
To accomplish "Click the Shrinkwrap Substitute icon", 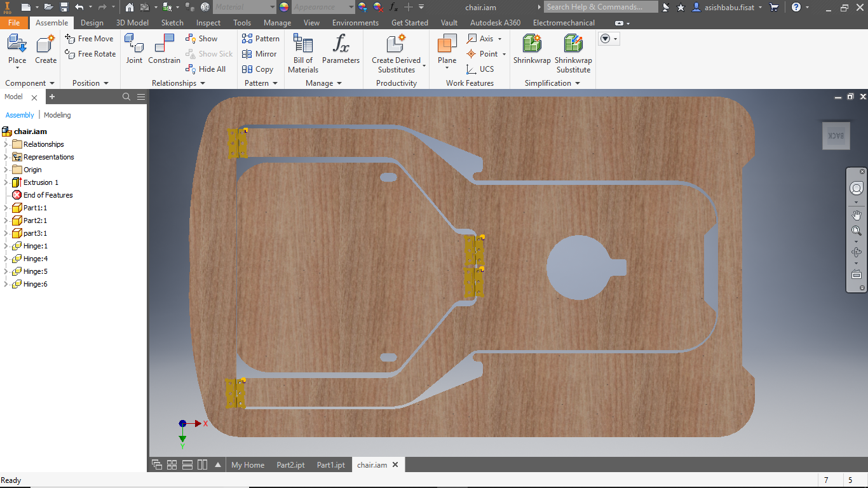I will 573,44.
